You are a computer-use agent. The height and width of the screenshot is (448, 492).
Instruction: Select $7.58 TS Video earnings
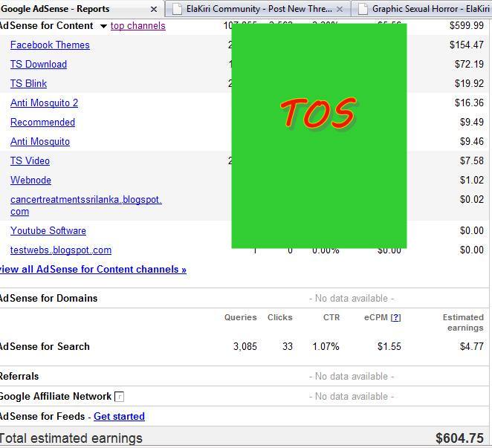pyautogui.click(x=472, y=161)
